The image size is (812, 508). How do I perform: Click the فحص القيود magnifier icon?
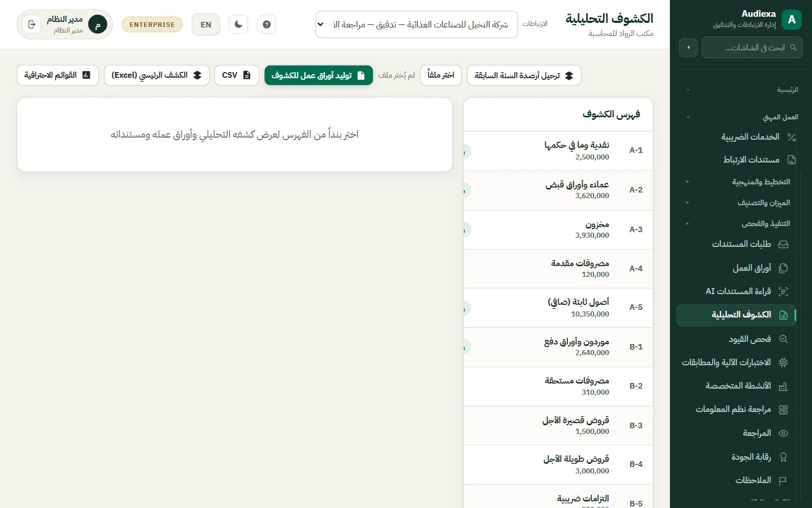[784, 339]
